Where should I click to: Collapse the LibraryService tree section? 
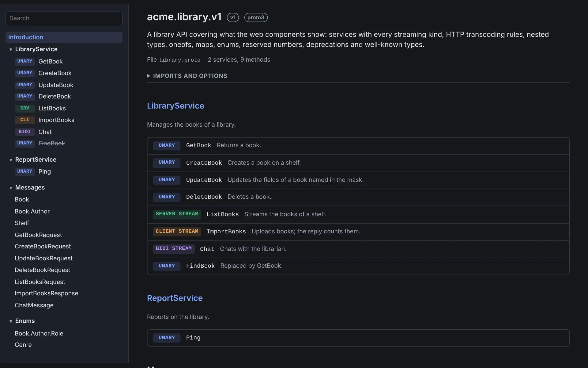(x=11, y=49)
